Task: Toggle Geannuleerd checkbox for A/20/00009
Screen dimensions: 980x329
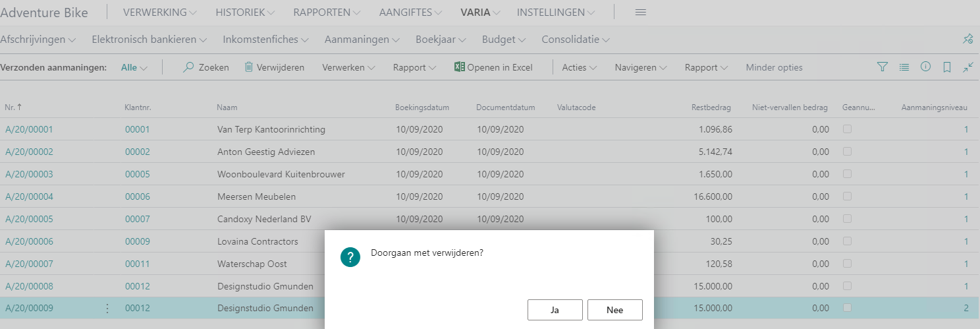Action: [x=847, y=308]
